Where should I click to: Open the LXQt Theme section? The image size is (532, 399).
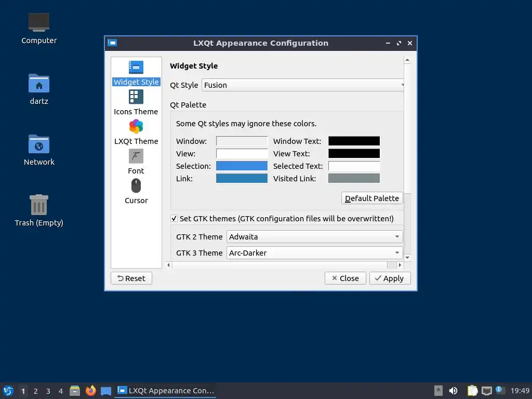pyautogui.click(x=136, y=132)
